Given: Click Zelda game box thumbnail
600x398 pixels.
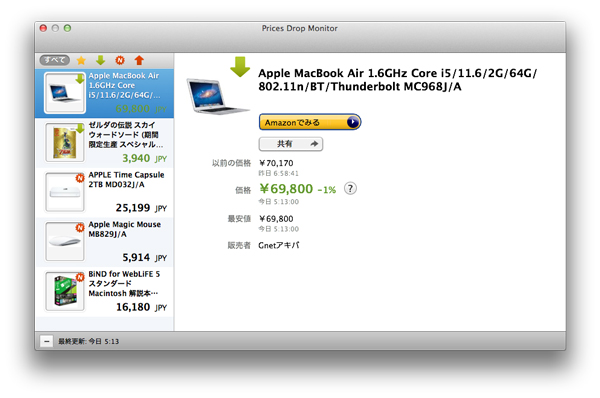Looking at the screenshot, I should pos(64,143).
